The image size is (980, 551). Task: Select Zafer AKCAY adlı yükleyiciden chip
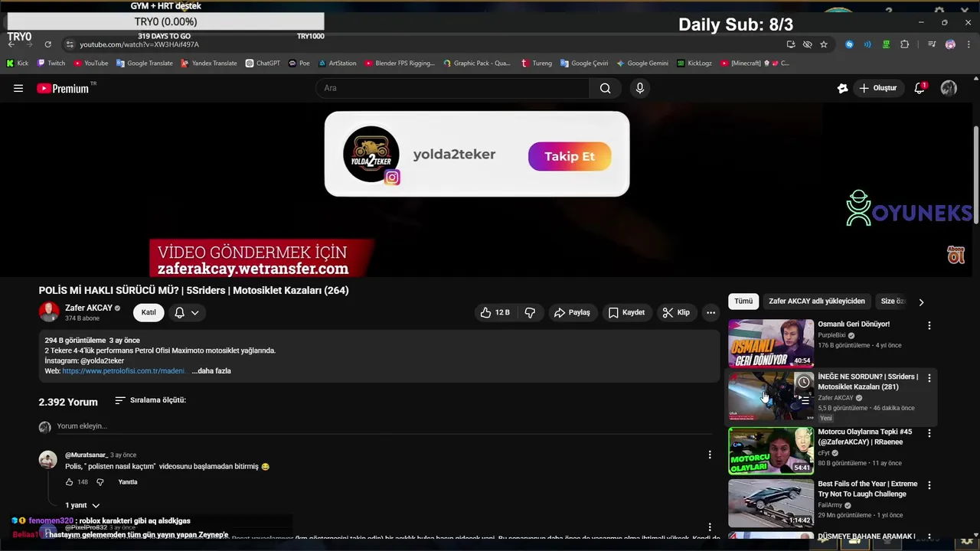817,302
